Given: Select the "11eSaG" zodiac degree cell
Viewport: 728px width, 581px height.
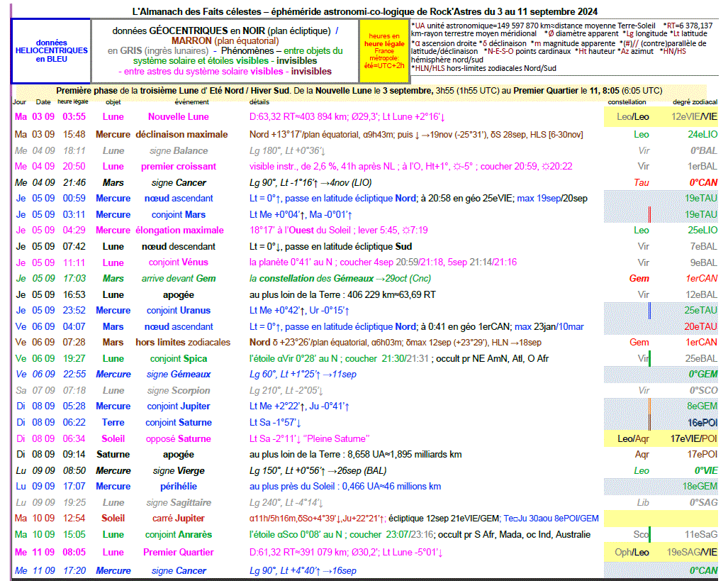Looking at the screenshot, I should tap(701, 535).
